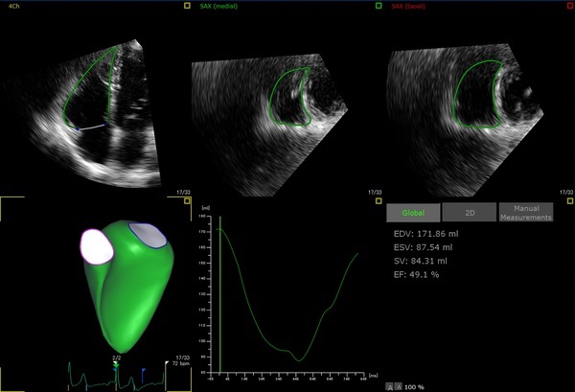
Task: Select the SAX (basal) label
Action: [x=408, y=7]
